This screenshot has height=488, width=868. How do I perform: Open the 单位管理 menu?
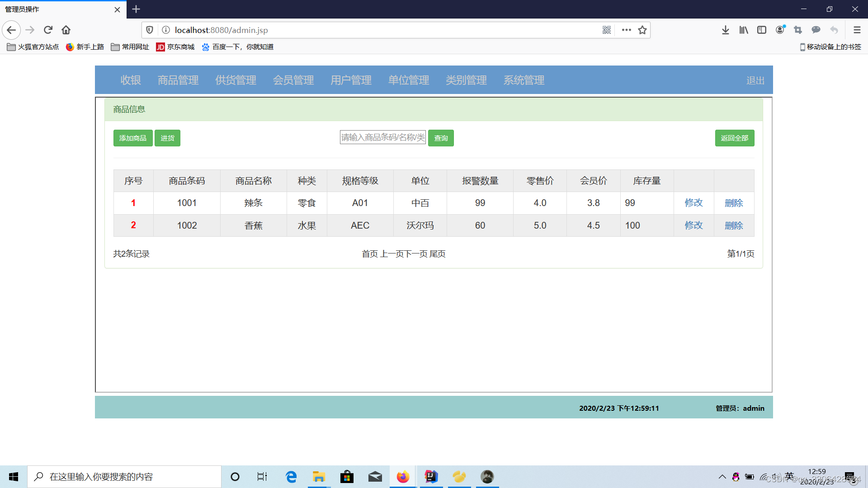(409, 80)
